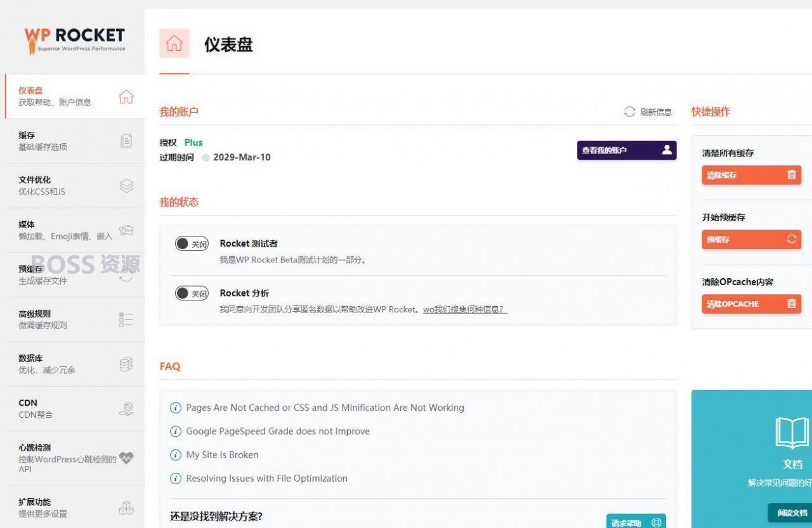The height and width of the screenshot is (528, 812).
Task: Open the CDN sidebar tab
Action: (75, 409)
